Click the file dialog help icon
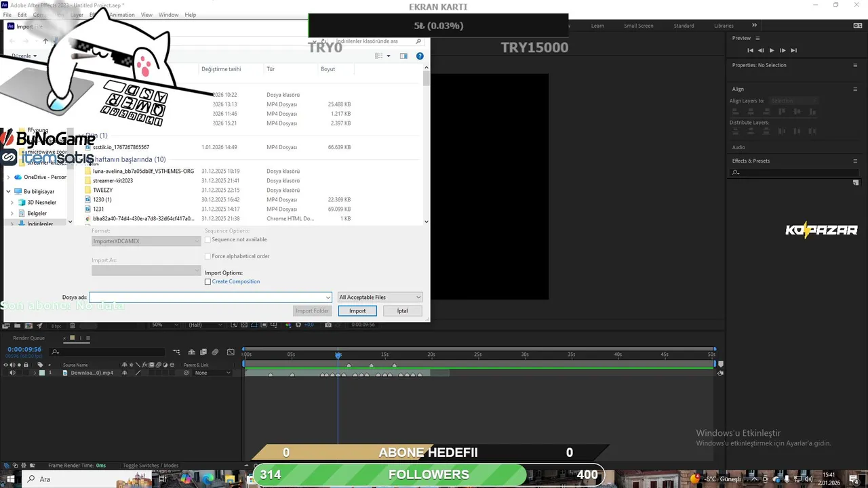 [x=420, y=56]
